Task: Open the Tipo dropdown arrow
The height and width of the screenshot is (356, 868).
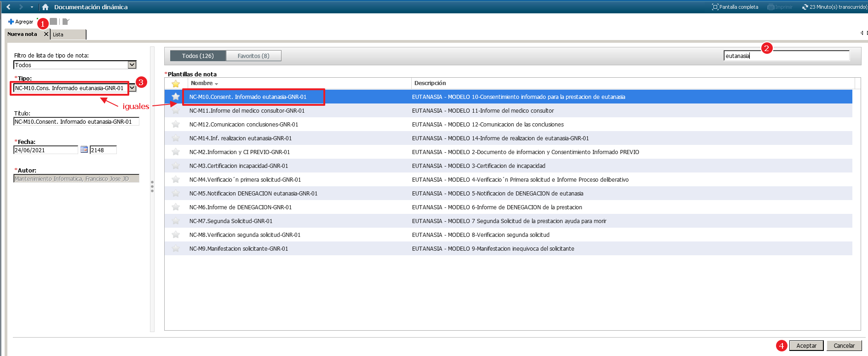Action: pos(132,88)
